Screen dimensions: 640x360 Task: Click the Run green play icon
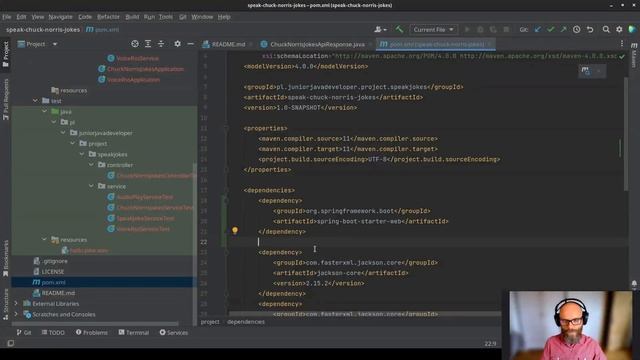[467, 29]
